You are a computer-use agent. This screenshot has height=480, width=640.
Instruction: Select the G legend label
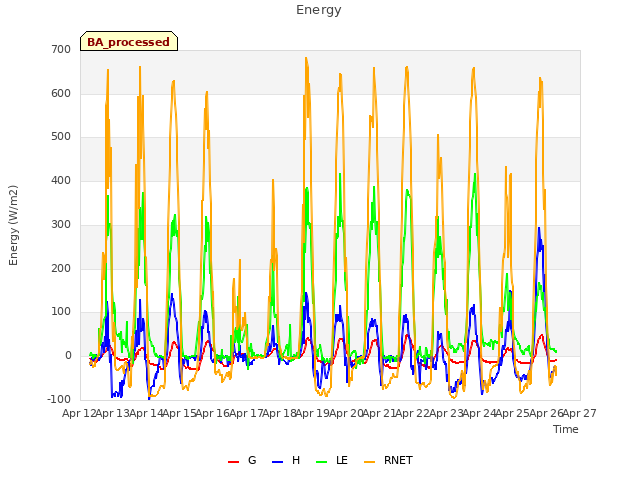252,460
